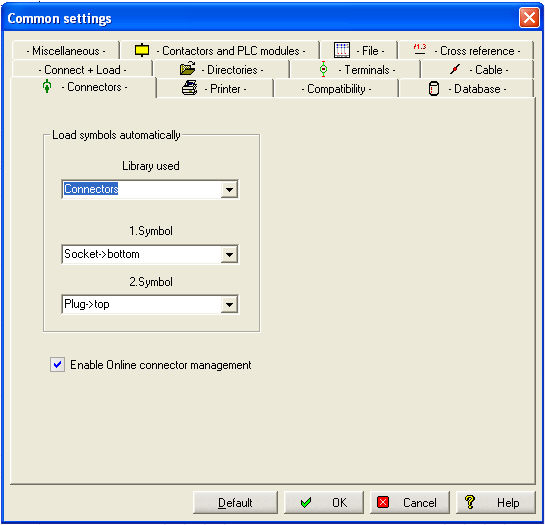Click the red Cable icon
The height and width of the screenshot is (525, 545).
[455, 69]
